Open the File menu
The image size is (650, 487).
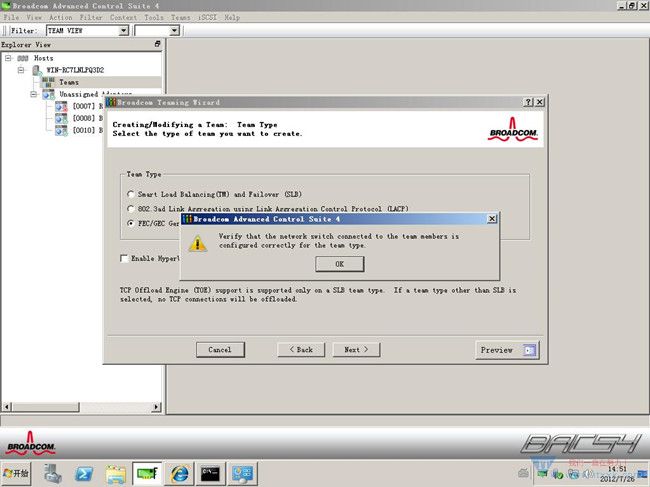tap(11, 17)
